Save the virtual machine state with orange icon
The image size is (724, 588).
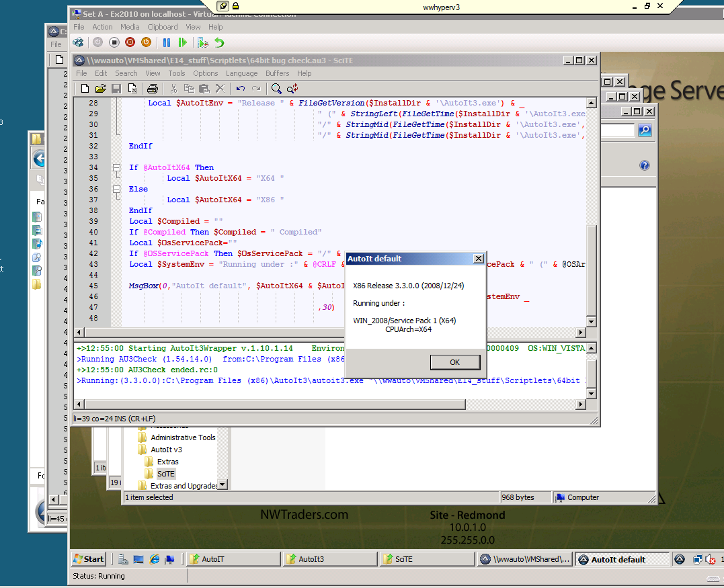tap(146, 42)
